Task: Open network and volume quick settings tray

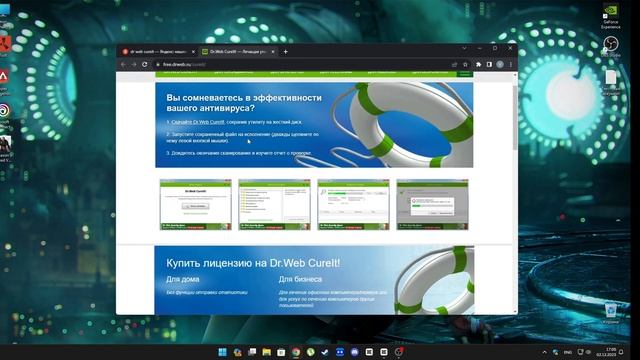Action: [584, 352]
